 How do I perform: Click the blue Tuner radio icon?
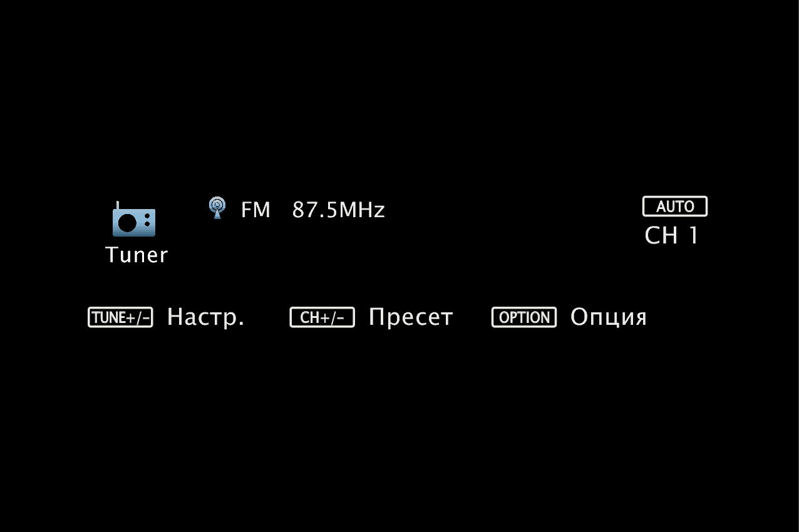click(x=133, y=219)
